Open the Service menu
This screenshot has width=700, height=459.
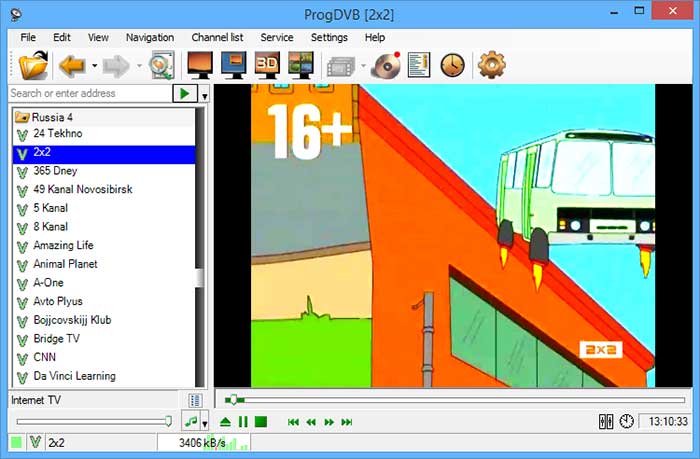277,38
